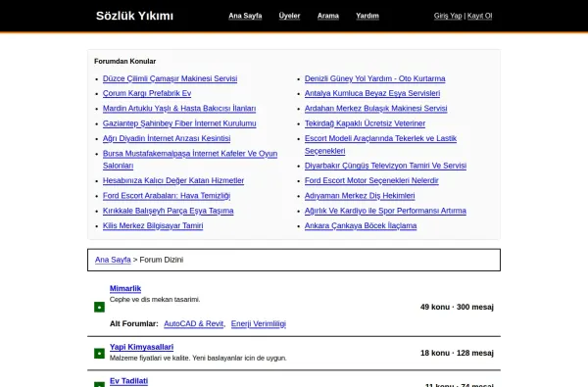The width and height of the screenshot is (588, 387).
Task: Open the Sözlük Yıkımı site title
Action: 134,16
